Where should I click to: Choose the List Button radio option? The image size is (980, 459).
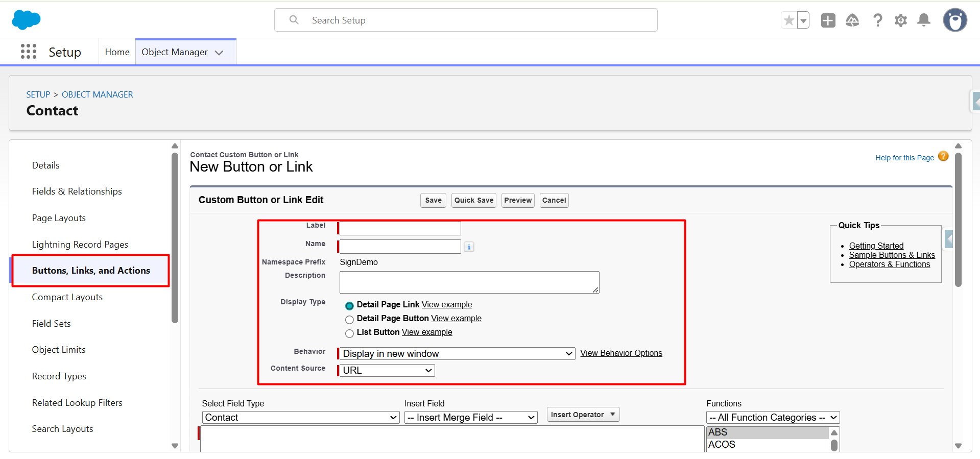(349, 333)
